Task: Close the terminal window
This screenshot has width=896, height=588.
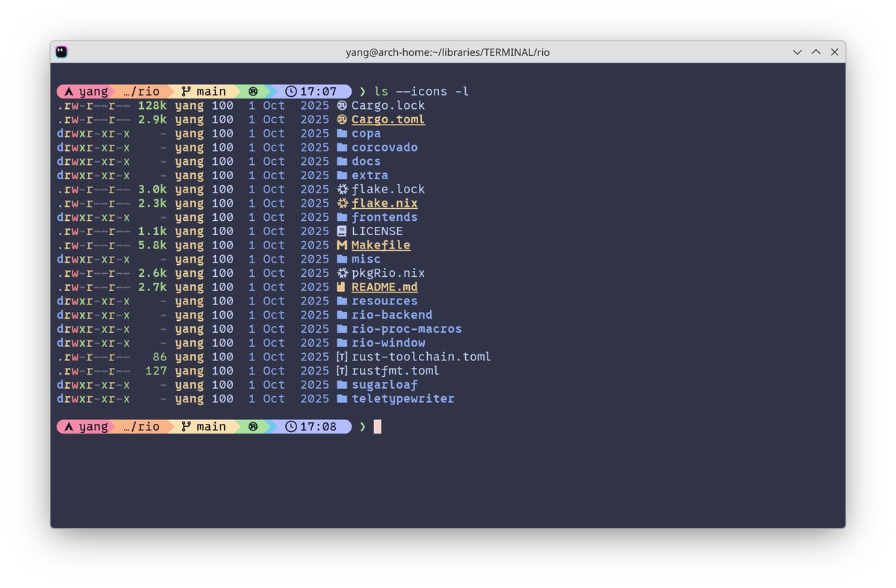Action: click(x=835, y=52)
